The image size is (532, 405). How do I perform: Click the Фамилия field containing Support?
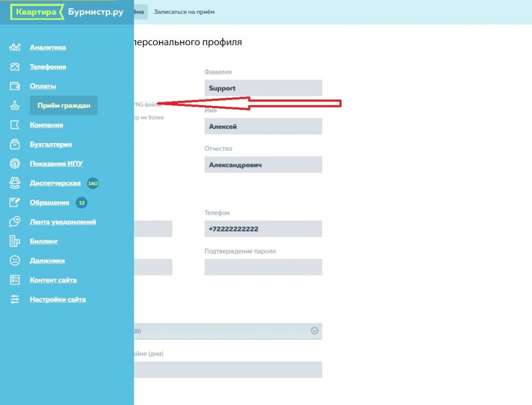click(263, 88)
